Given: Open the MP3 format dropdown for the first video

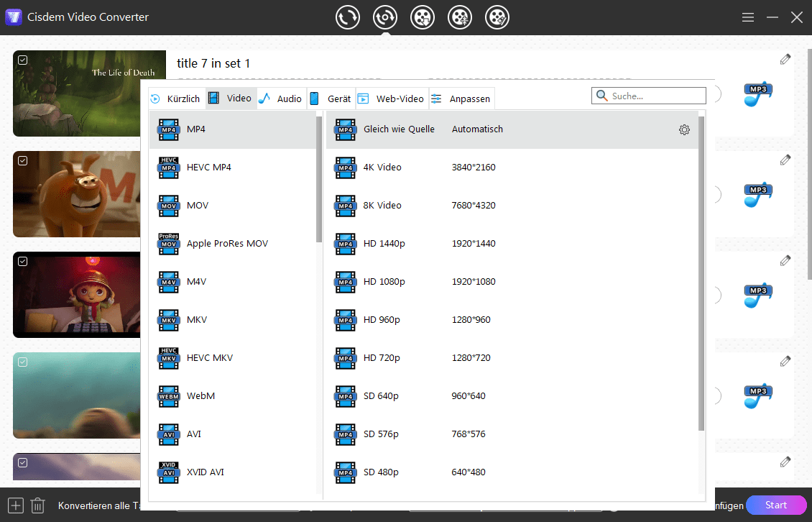Looking at the screenshot, I should tap(757, 94).
